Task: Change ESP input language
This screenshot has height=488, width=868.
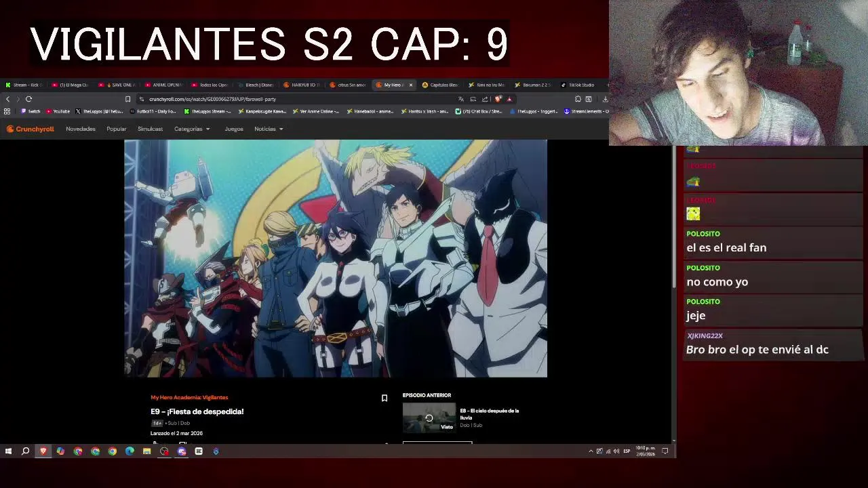Action: [x=627, y=451]
